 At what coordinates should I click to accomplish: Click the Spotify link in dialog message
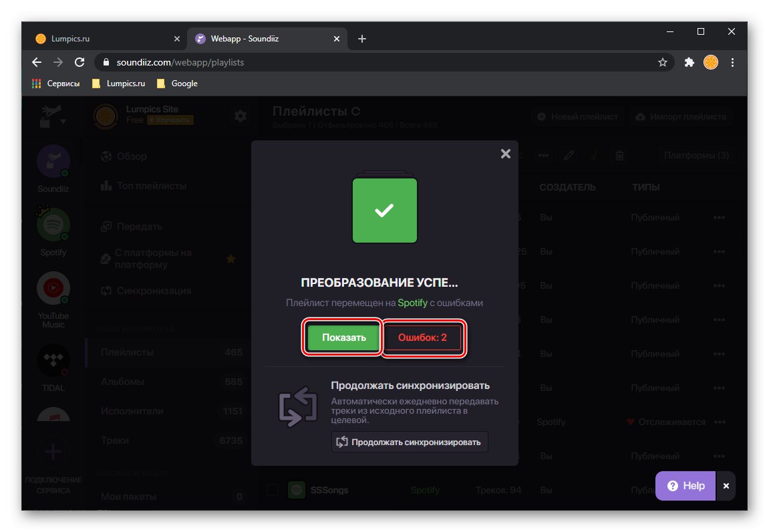coord(412,303)
